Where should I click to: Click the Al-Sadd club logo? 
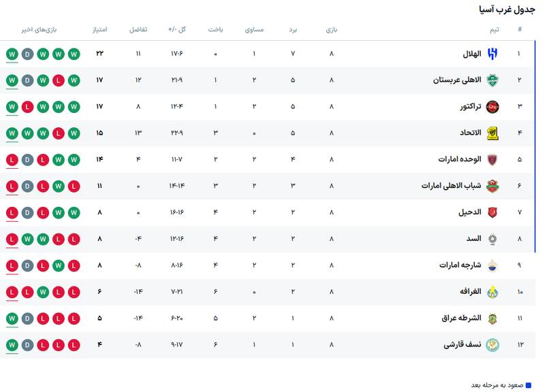[493, 239]
